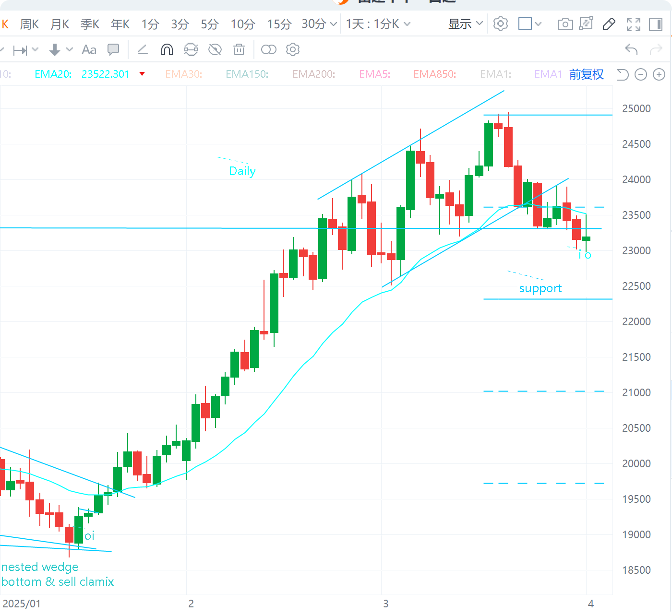
Task: Switch to the 季K quarterly tab
Action: click(90, 24)
